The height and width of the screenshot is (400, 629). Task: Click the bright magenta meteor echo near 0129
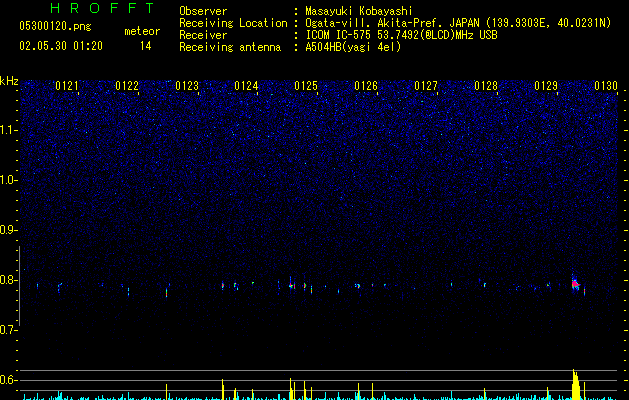(575, 284)
